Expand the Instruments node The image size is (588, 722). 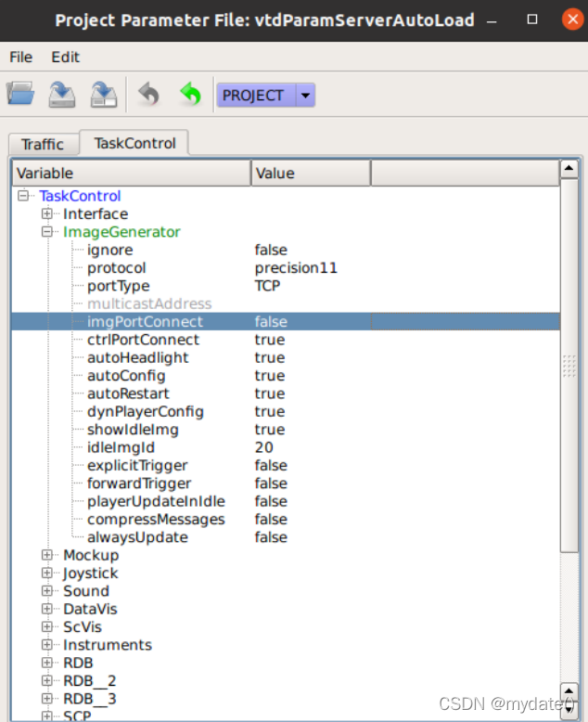coord(47,645)
